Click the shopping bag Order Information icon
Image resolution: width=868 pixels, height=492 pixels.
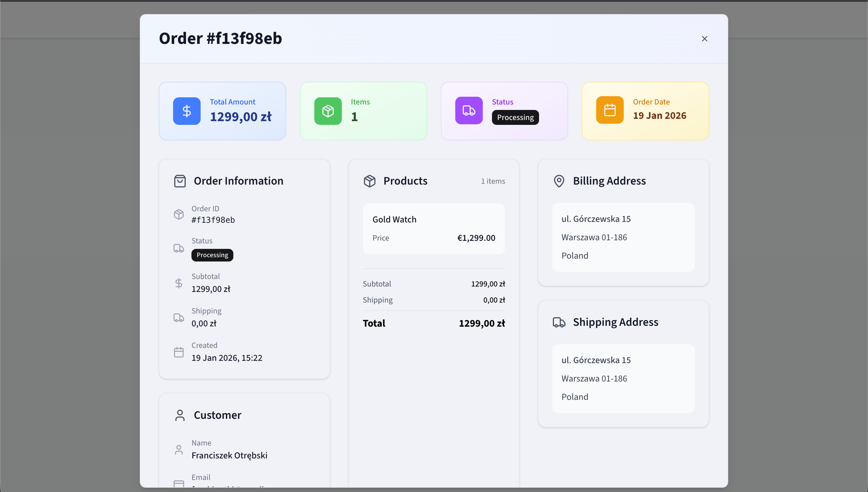(180, 181)
